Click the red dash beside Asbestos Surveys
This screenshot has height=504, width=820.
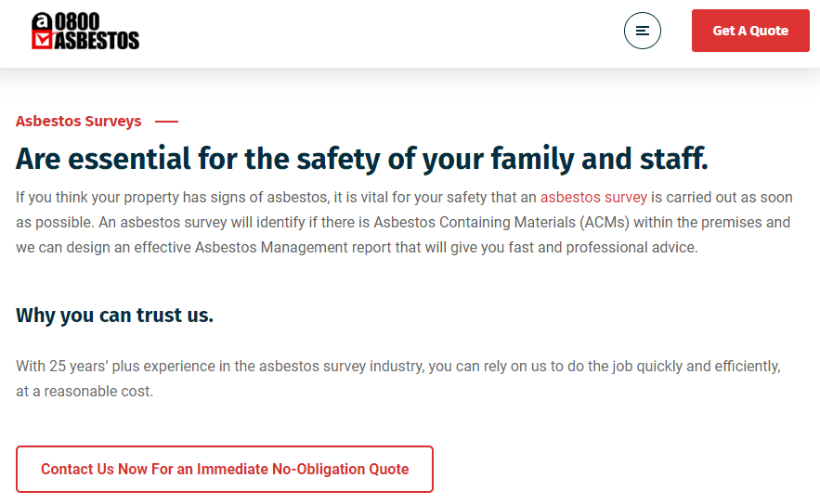click(166, 122)
